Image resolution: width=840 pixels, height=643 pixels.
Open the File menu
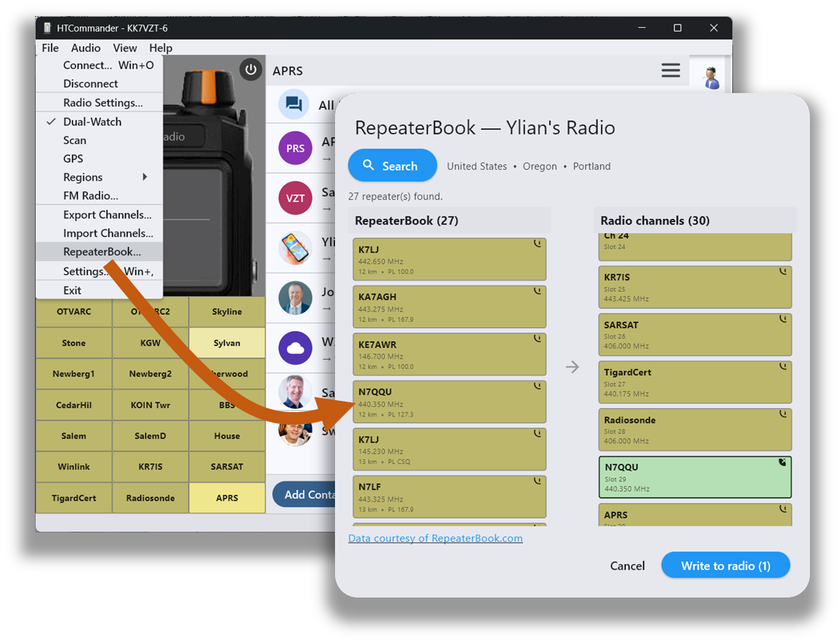50,48
